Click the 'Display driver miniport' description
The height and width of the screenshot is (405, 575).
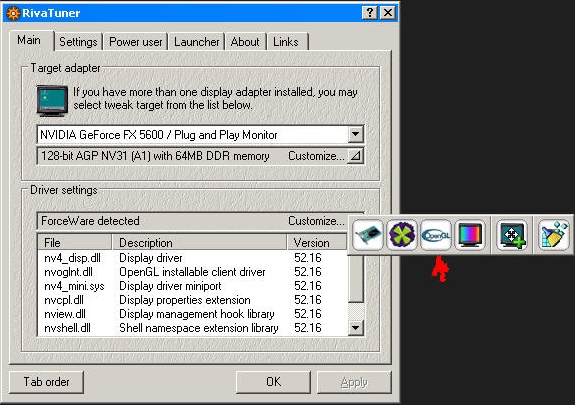coord(170,286)
